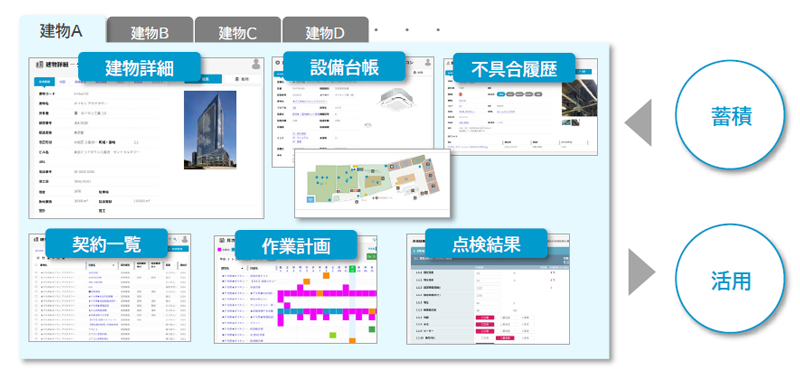Click the building icon beside 建物詳細 title
800x384 pixels.
click(x=39, y=65)
